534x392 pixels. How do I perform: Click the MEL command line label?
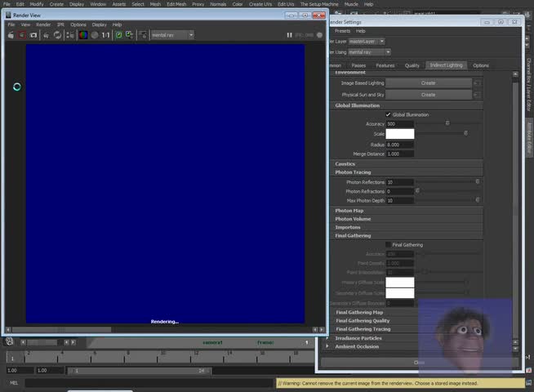[x=14, y=383]
